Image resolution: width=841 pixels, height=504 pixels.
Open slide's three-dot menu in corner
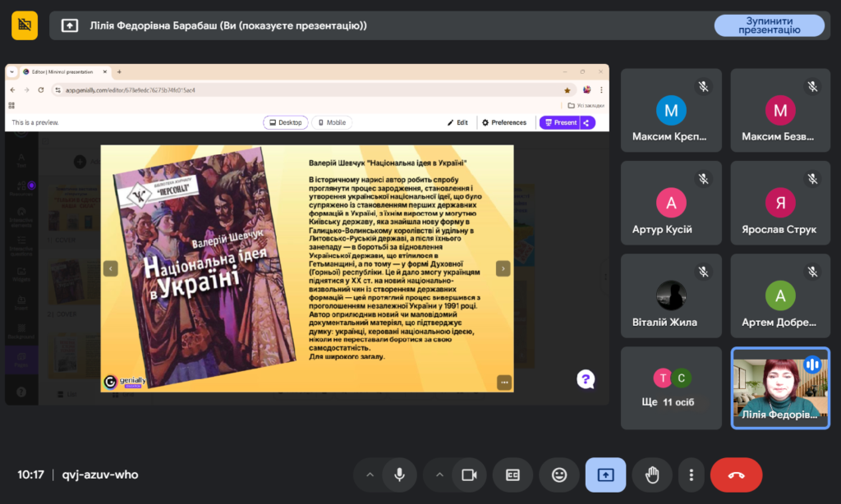coord(504,382)
